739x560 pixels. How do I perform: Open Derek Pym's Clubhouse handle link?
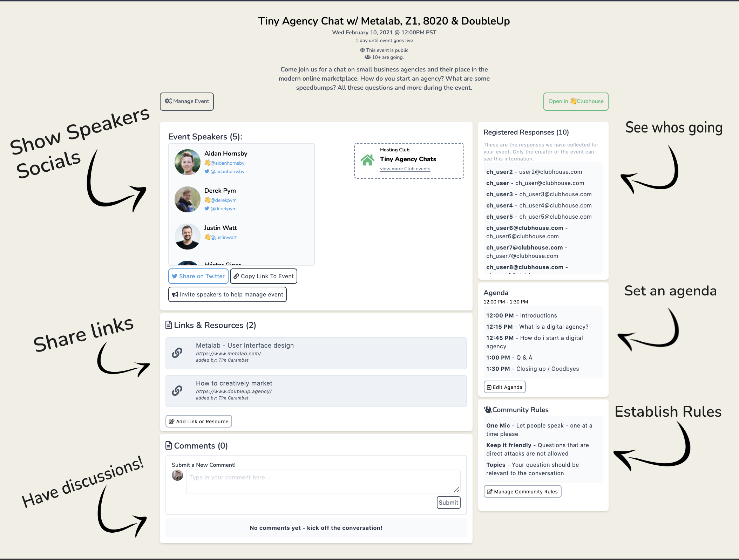click(223, 200)
